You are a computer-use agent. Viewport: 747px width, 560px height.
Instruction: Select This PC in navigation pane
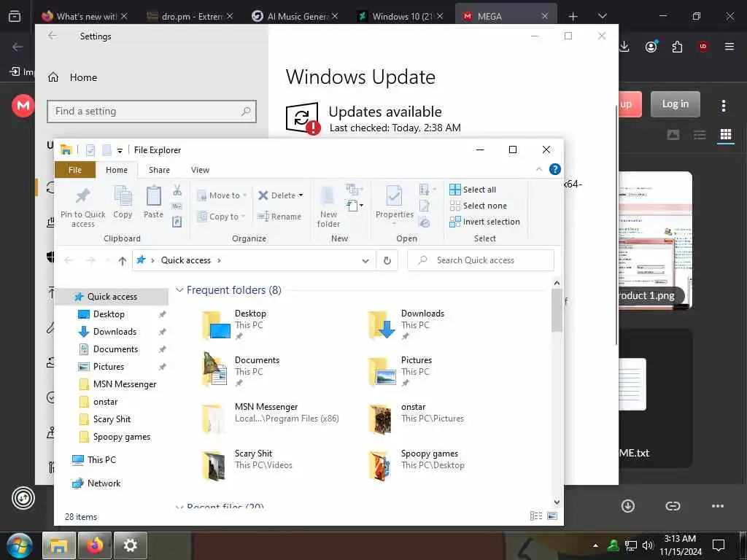101,460
